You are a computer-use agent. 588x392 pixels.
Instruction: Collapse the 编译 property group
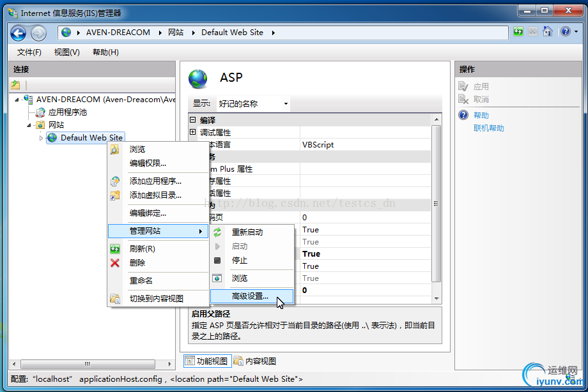point(193,120)
